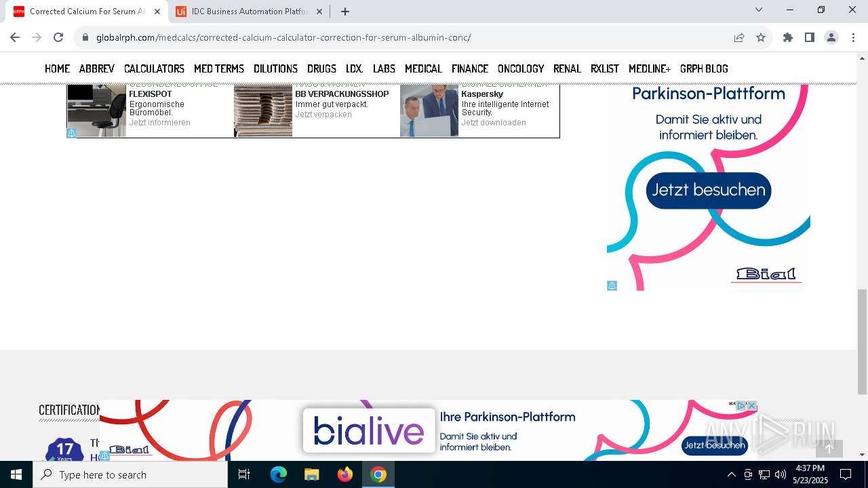Switch to the IDC Business Automation tab

[249, 12]
